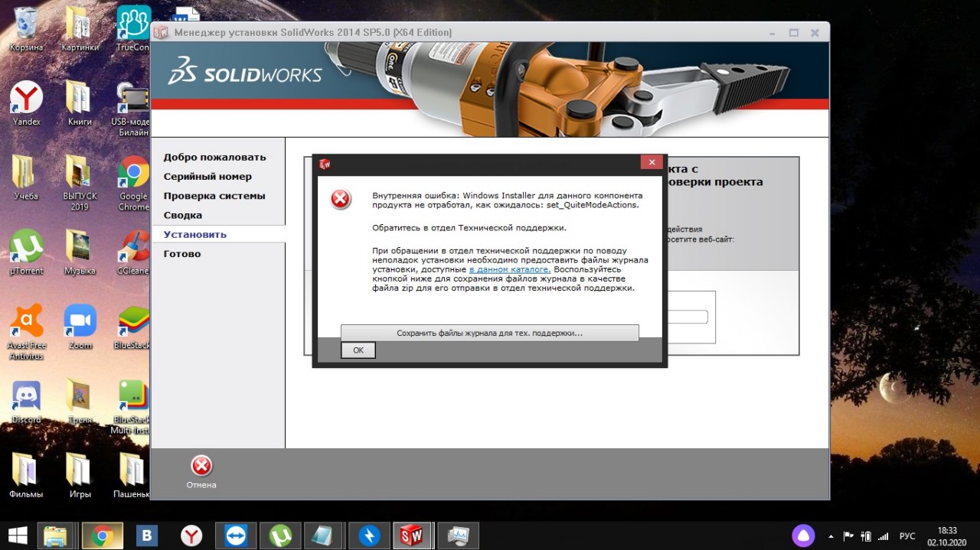Close the error dialog with red X
Viewport: 980px width, 550px height.
click(x=652, y=162)
